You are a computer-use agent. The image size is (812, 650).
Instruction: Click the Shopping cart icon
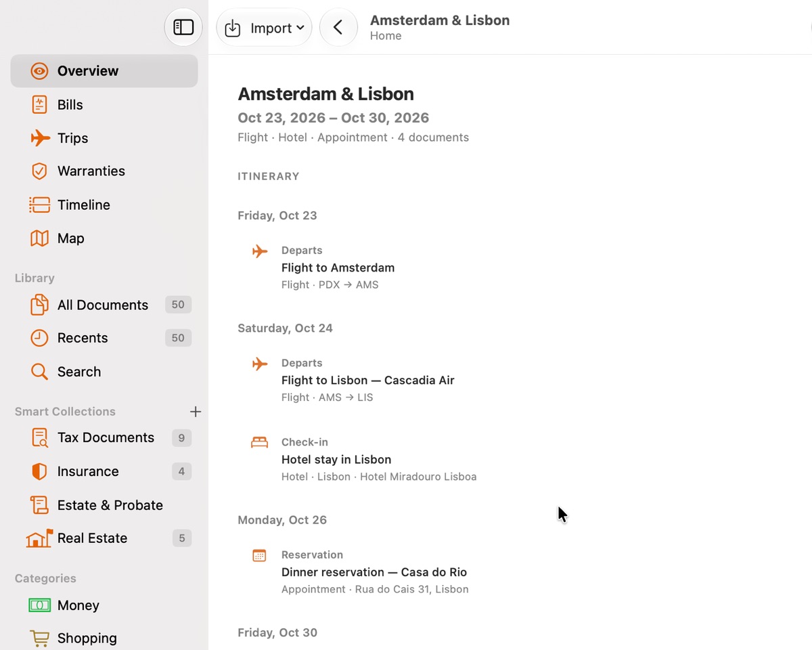40,638
